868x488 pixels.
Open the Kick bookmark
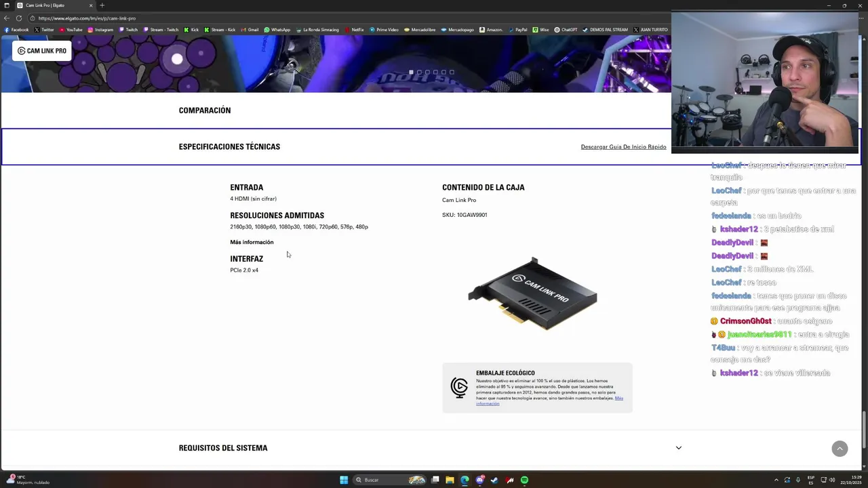[x=191, y=30]
